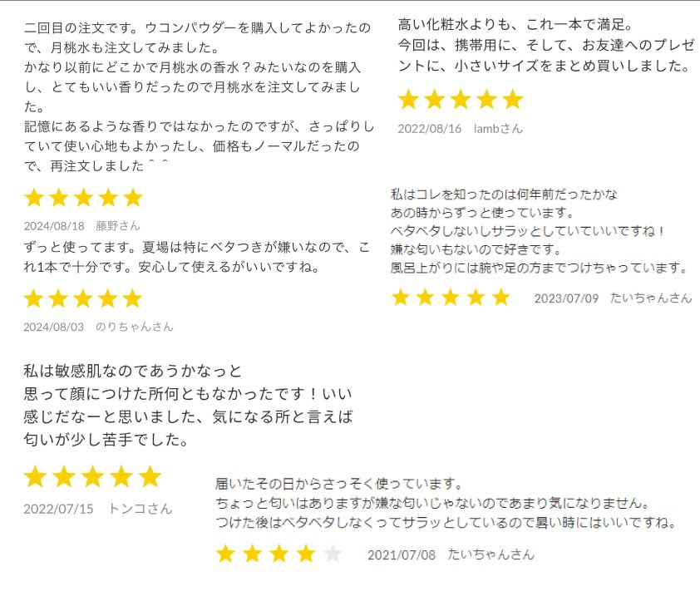Click the review date 2024/08/18
700x591 pixels.
tap(54, 226)
